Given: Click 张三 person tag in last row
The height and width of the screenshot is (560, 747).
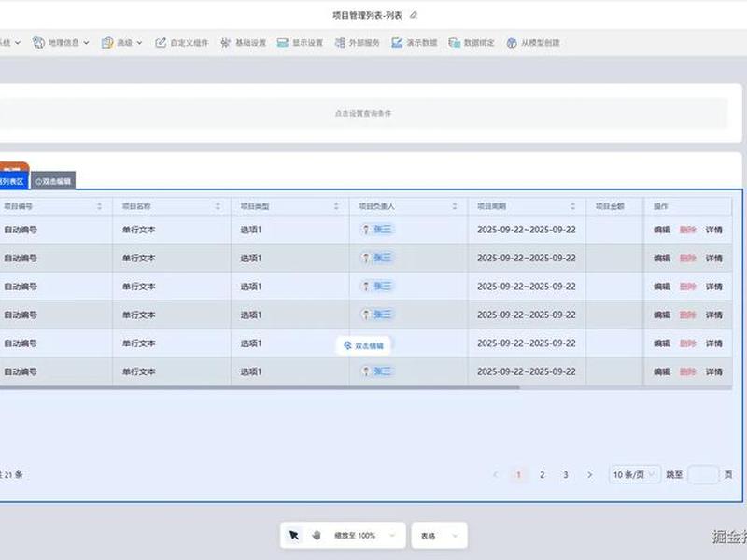Looking at the screenshot, I should (x=377, y=371).
